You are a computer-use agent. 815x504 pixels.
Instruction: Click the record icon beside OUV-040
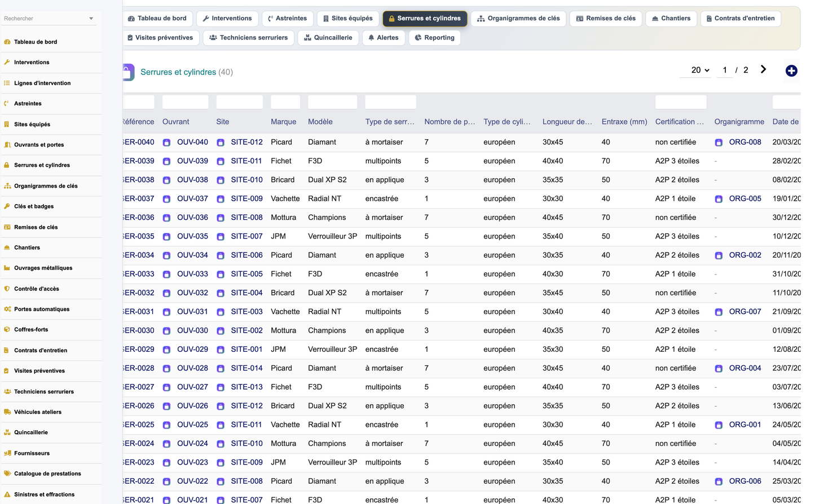166,143
